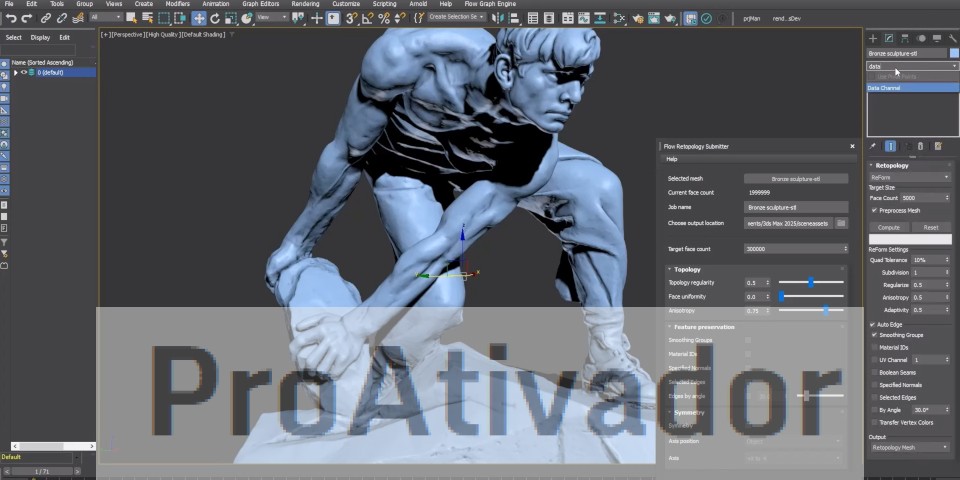Screen dimensions: 960x480
Task: Click the Compute button
Action: tap(888, 227)
